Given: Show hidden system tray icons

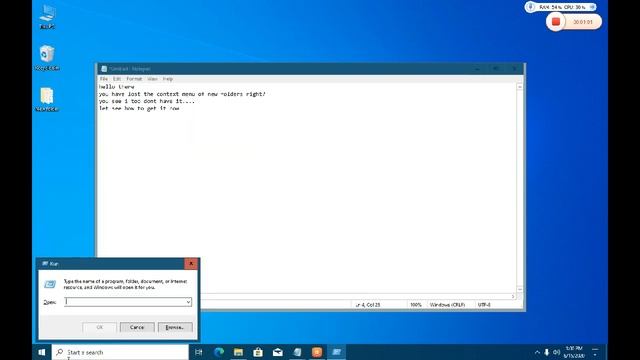Looking at the screenshot, I should click(537, 352).
